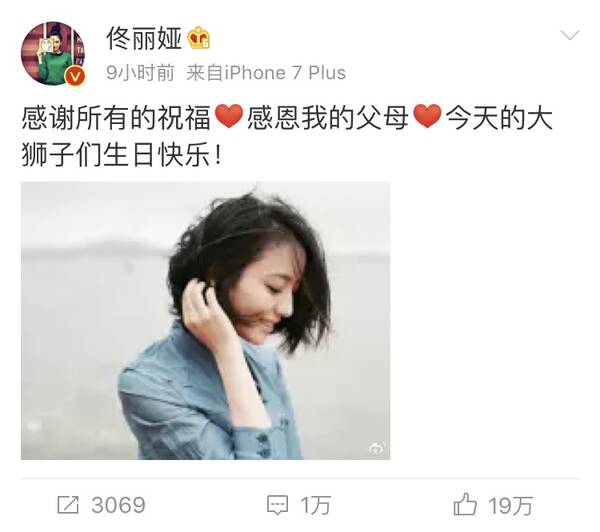Click the 1万 comment count
600x532 pixels.
tap(315, 505)
